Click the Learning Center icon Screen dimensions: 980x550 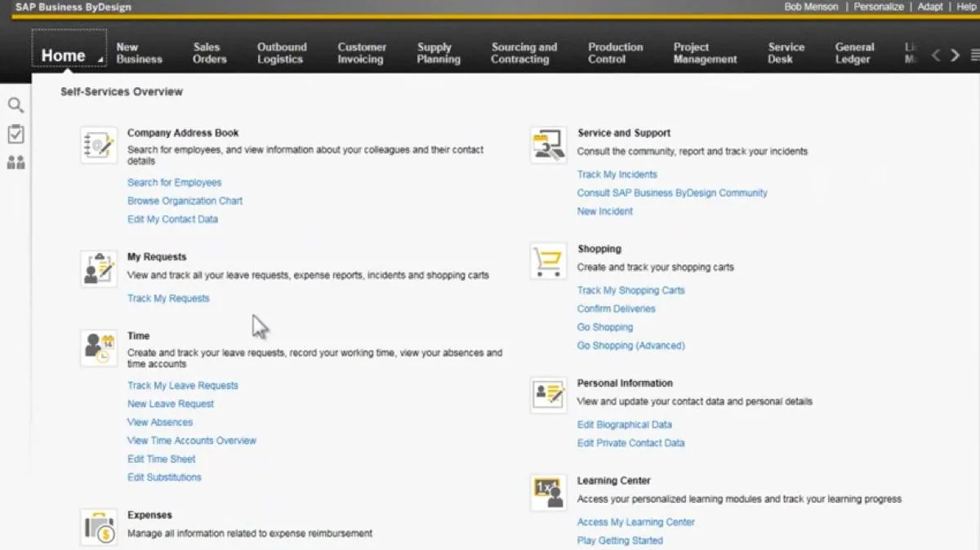tap(549, 493)
